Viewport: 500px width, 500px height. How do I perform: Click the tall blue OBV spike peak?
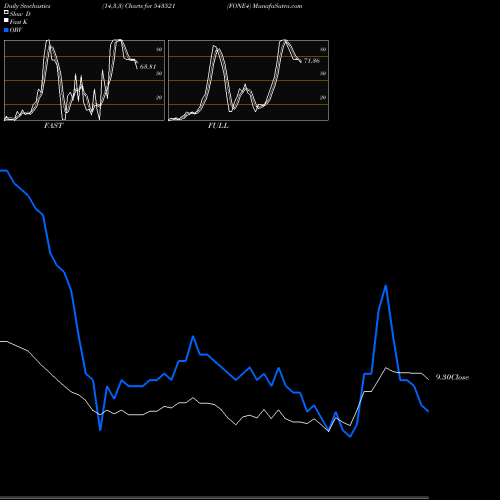coord(386,286)
